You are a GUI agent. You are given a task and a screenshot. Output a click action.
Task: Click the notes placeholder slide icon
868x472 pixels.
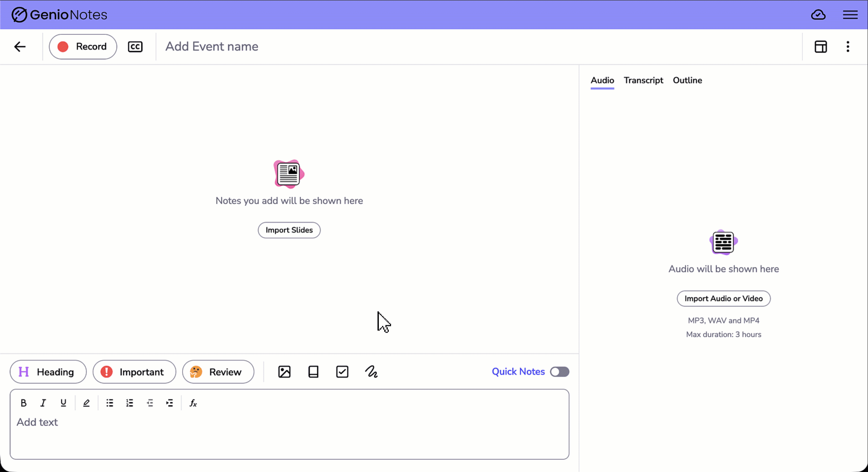289,174
